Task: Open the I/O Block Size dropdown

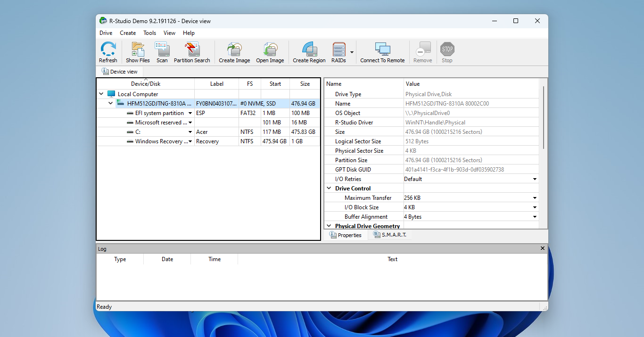Action: coord(535,207)
